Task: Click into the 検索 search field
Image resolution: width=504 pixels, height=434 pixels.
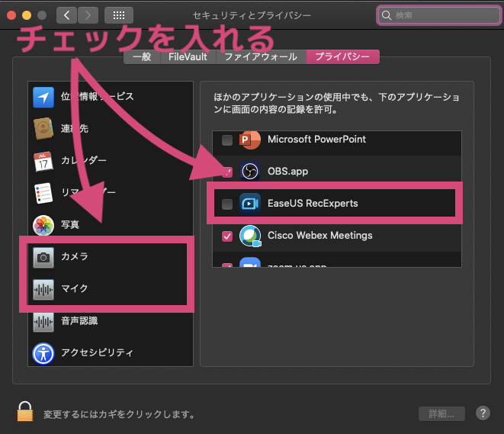Action: [x=438, y=15]
